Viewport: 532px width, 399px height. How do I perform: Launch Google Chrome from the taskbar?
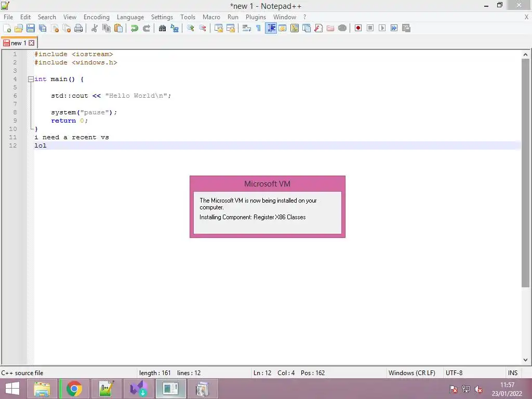(x=74, y=389)
